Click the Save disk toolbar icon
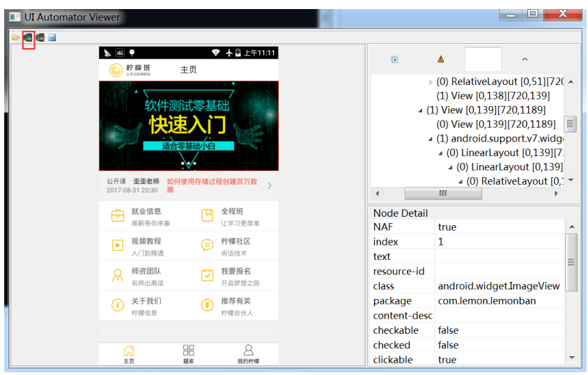 point(52,37)
